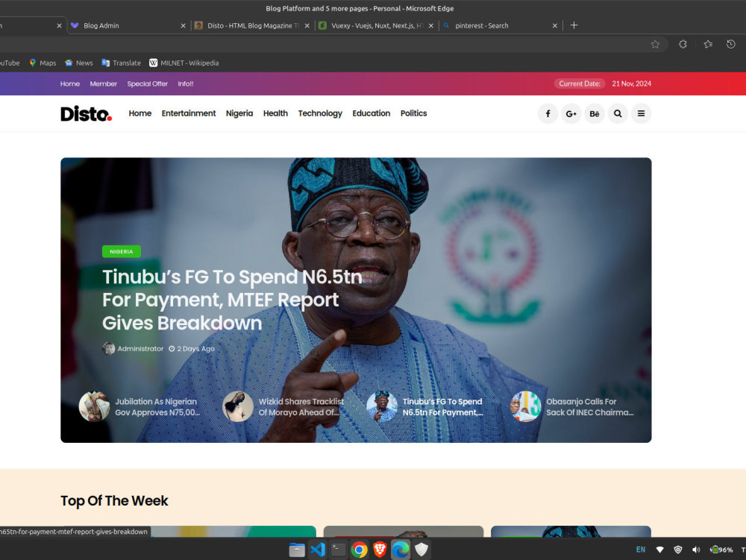Screen dimensions: 746x560
Task: Open the EN keyboard language indicator
Action: point(641,550)
